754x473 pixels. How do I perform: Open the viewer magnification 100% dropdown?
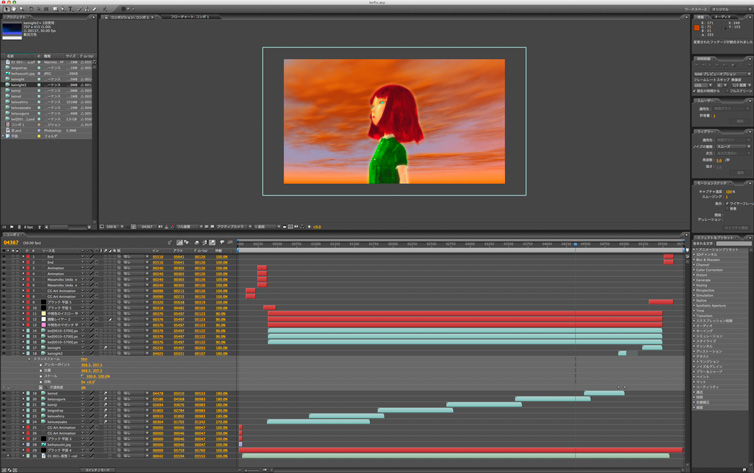coord(113,226)
